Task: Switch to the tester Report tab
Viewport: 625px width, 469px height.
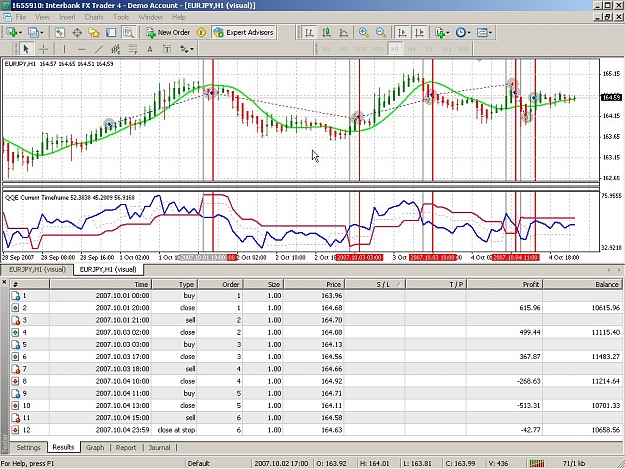Action: pos(126,447)
